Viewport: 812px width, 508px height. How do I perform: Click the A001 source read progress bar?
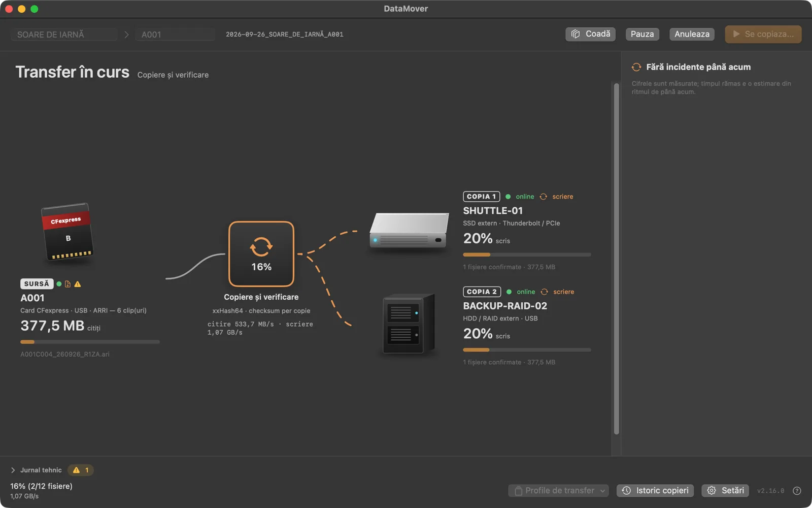click(x=90, y=342)
